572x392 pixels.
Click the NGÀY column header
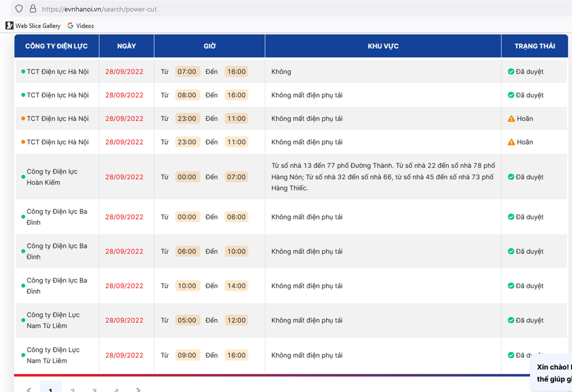click(x=127, y=46)
